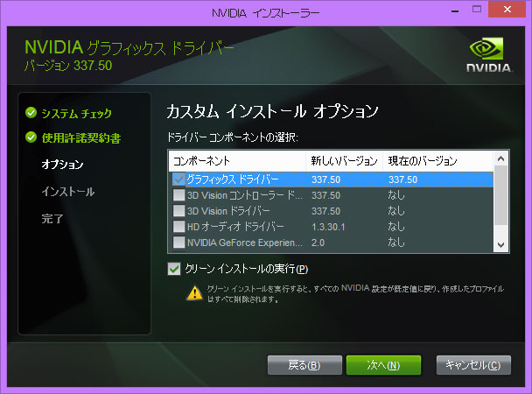This screenshot has width=532, height=394.
Task: Click the コンポーネント column header
Action: [237, 161]
